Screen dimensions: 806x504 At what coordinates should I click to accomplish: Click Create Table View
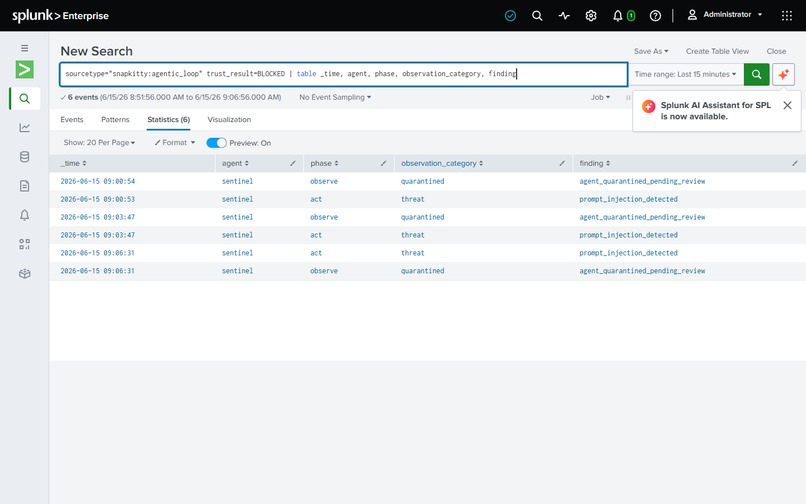coord(717,51)
